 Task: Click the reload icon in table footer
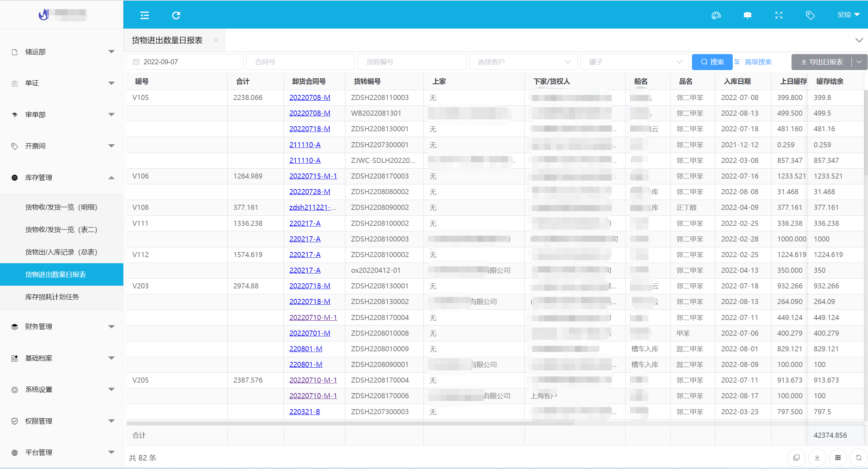(858, 457)
